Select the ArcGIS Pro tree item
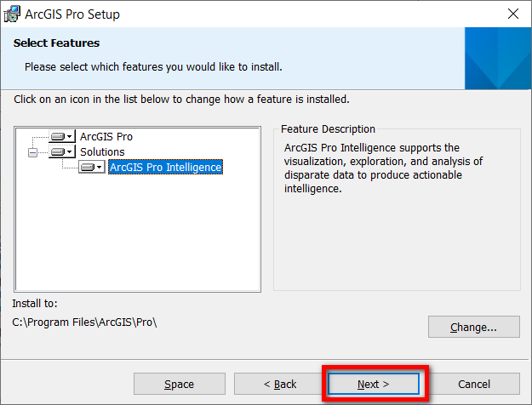This screenshot has width=532, height=405. pyautogui.click(x=106, y=137)
